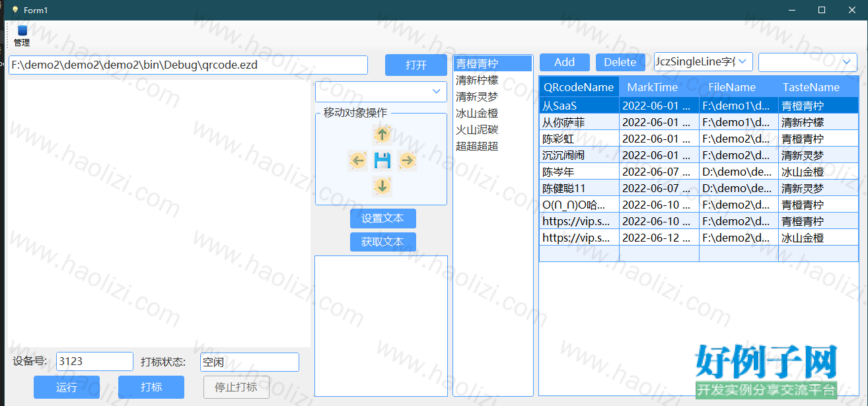Image resolution: width=868 pixels, height=406 pixels.
Task: Click the move-down arrow icon
Action: (x=382, y=186)
